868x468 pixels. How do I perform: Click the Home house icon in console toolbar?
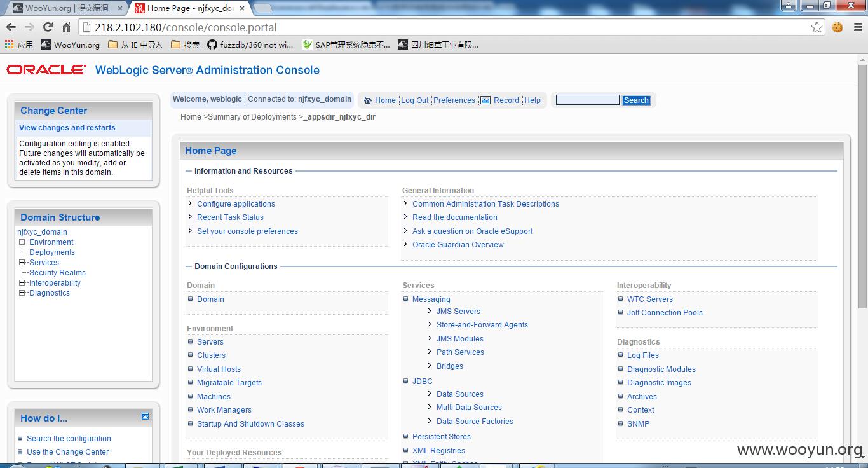tap(368, 100)
